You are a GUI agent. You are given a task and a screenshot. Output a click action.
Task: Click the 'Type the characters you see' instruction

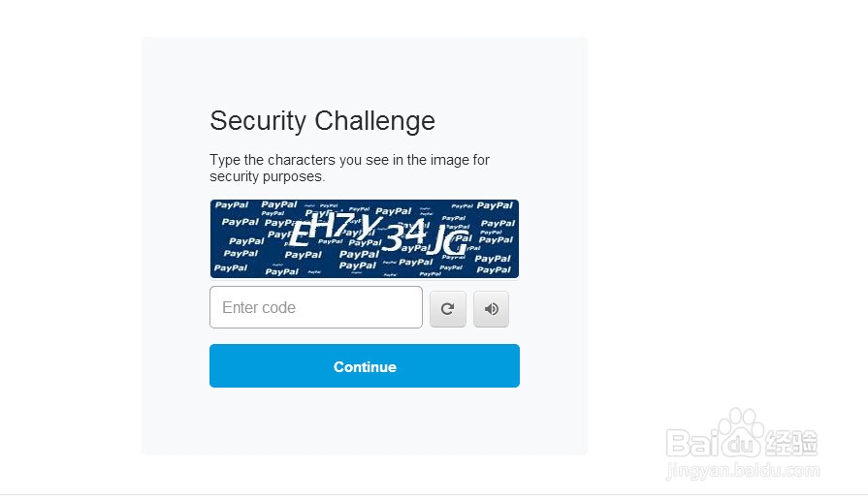(x=349, y=160)
